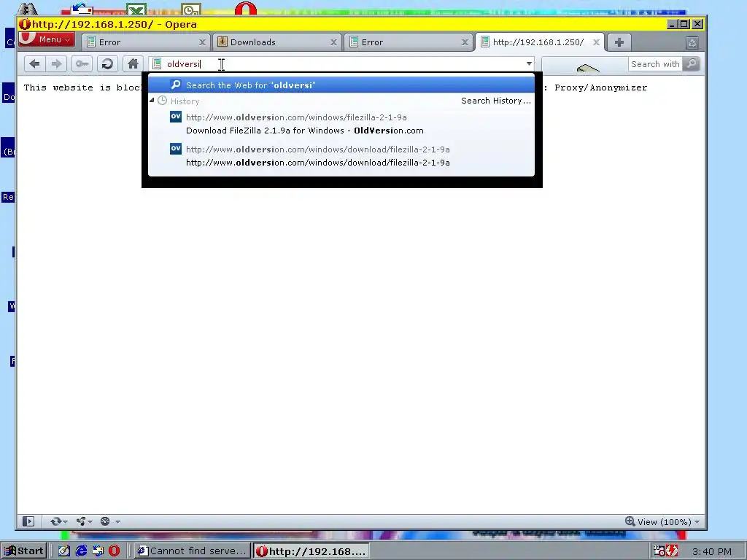Open Search History... link
Image resolution: width=747 pixels, height=560 pixels.
496,101
